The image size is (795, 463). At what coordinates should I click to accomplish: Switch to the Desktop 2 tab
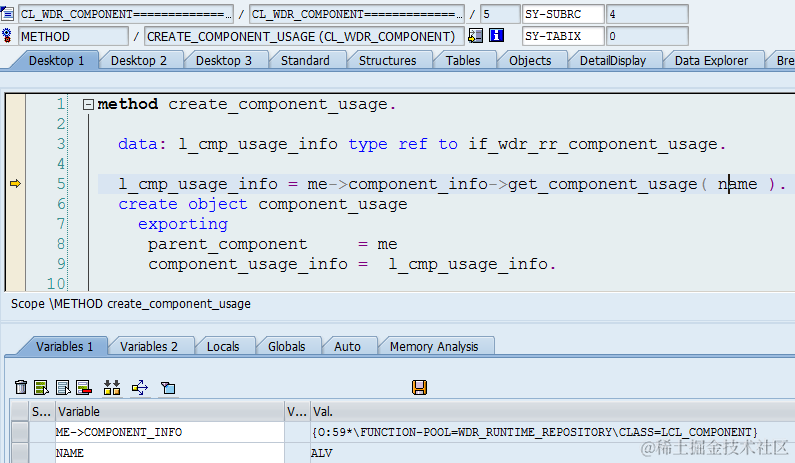coord(138,61)
